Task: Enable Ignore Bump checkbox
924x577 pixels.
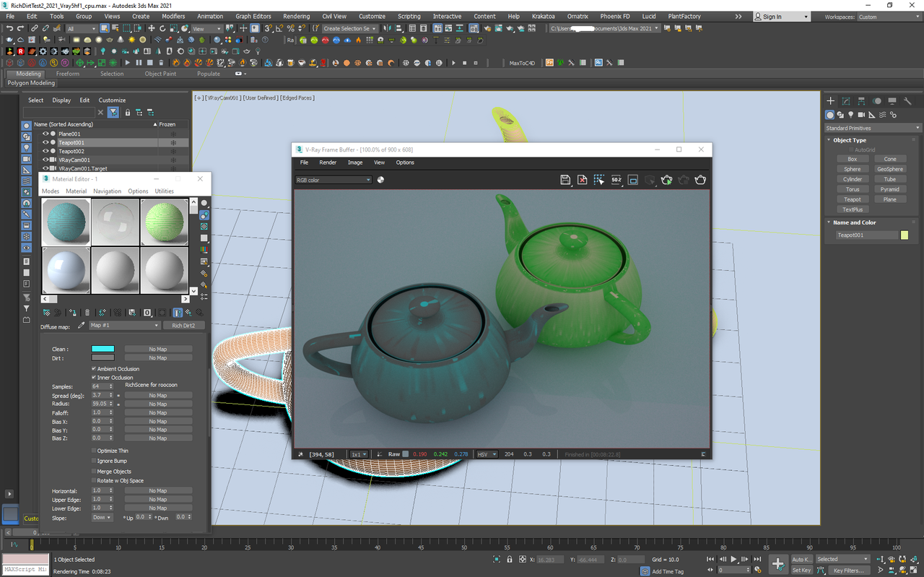Action: [x=94, y=461]
